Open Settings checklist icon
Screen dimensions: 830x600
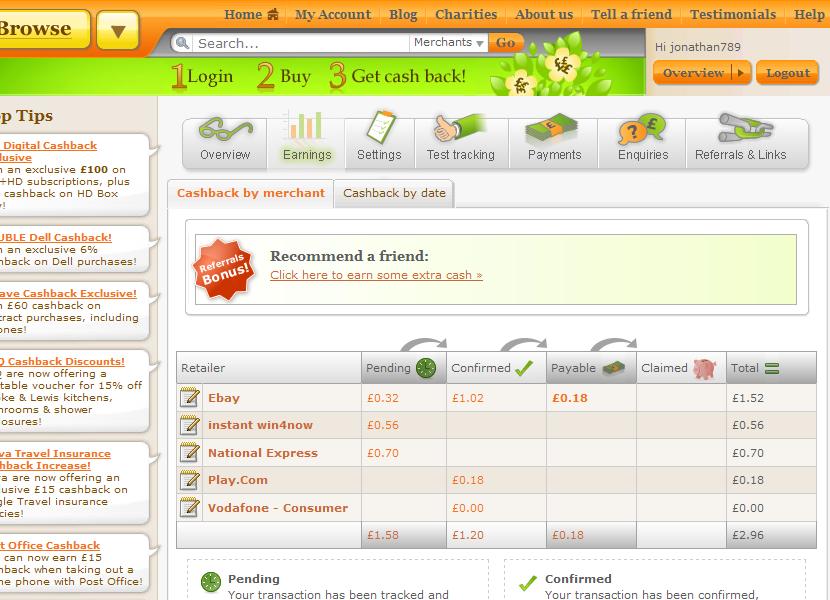pyautogui.click(x=379, y=130)
